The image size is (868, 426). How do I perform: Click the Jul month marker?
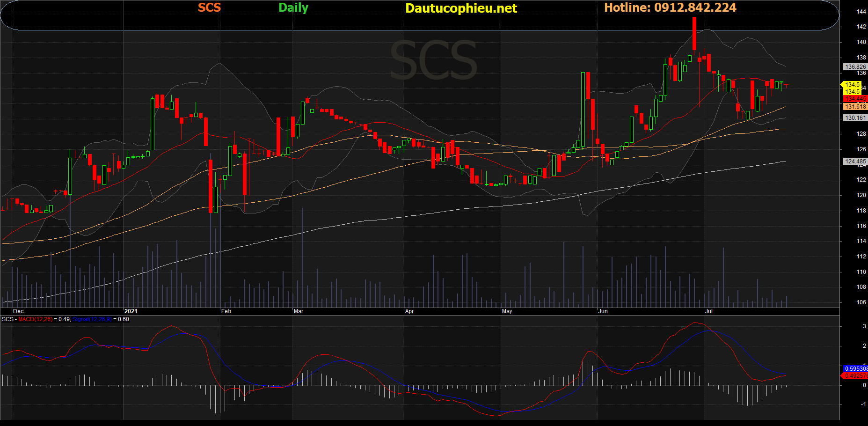(709, 311)
